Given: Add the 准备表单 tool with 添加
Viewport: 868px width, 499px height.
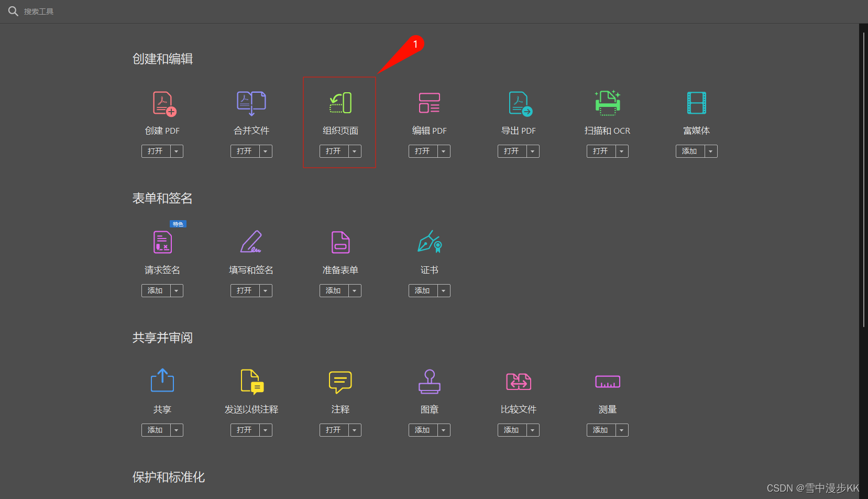Looking at the screenshot, I should pos(334,290).
